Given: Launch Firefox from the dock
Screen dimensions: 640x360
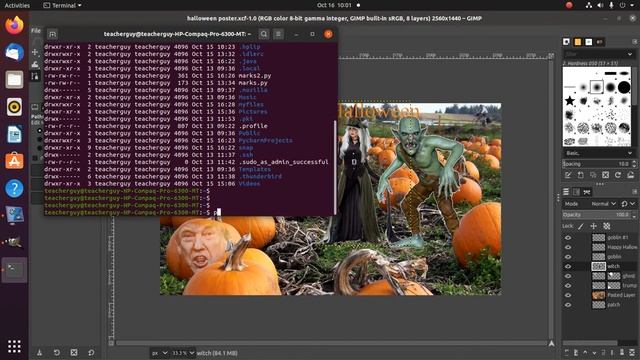Looking at the screenshot, I should click(14, 25).
